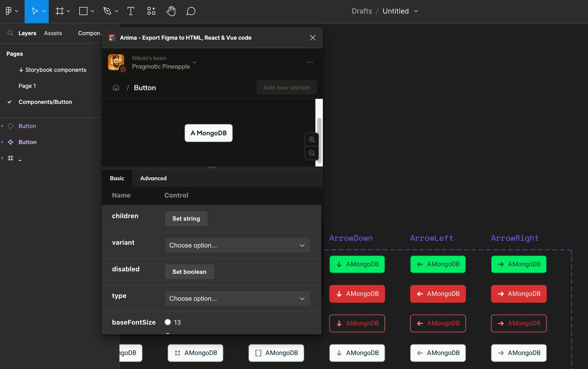This screenshot has height=369, width=588.
Task: Click Set boolean for disabled
Action: 189,272
